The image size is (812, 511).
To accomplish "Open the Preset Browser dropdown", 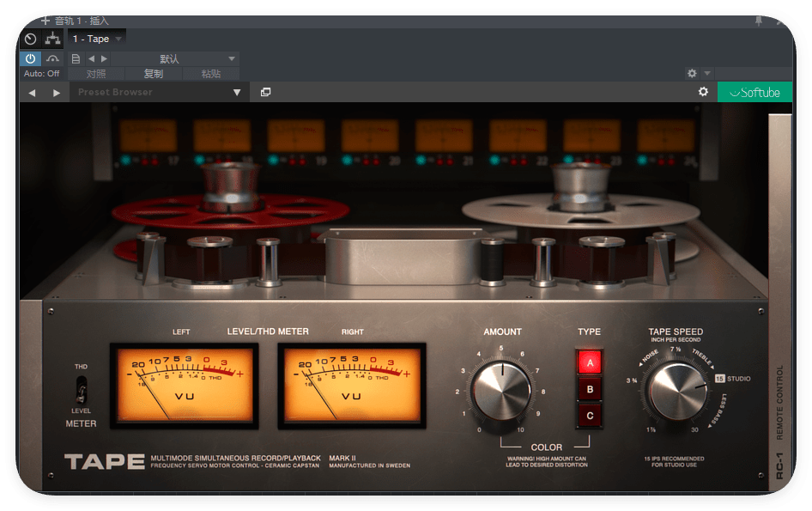I will pos(160,92).
